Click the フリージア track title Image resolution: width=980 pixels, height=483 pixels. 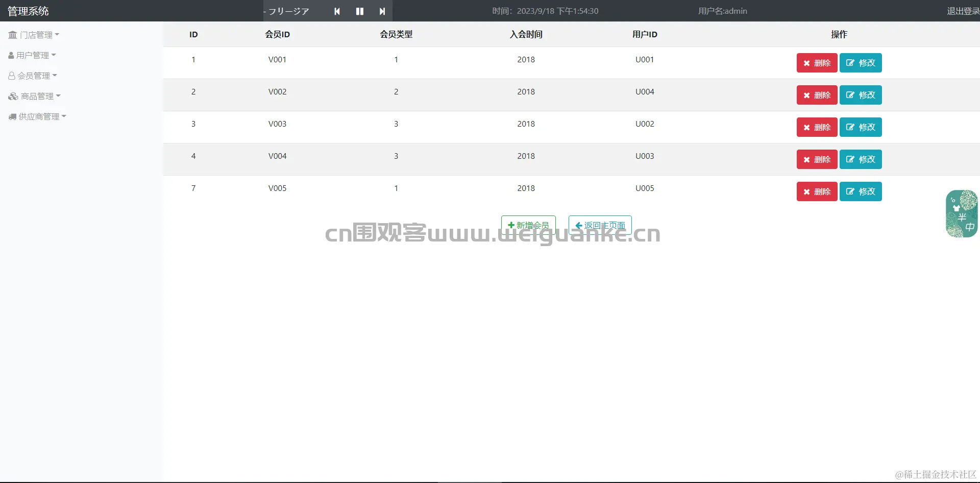tap(289, 11)
